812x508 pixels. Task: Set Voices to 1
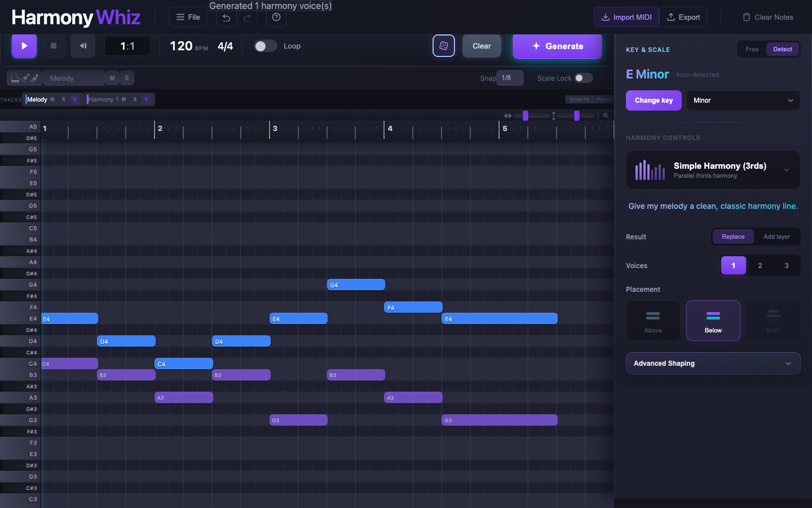click(x=734, y=265)
